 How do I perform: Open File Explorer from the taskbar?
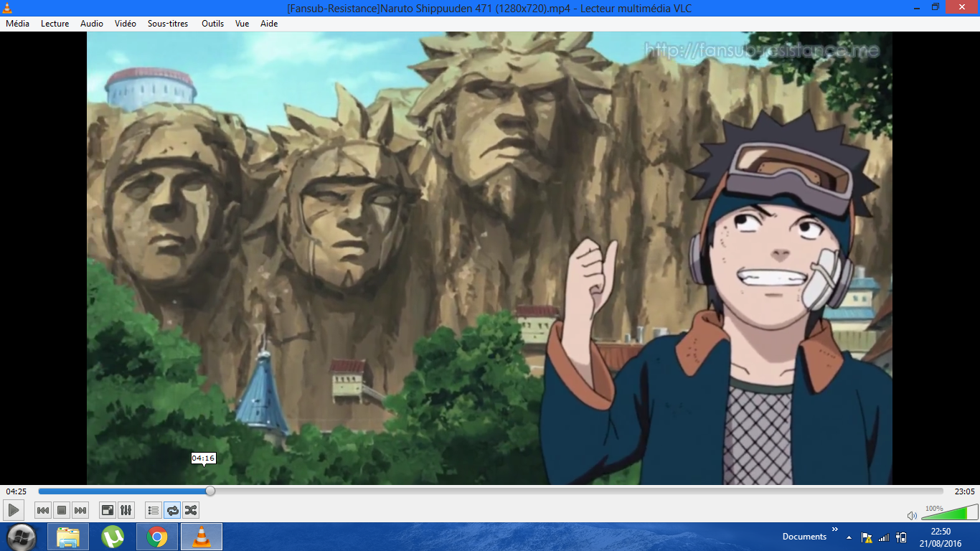pyautogui.click(x=68, y=537)
